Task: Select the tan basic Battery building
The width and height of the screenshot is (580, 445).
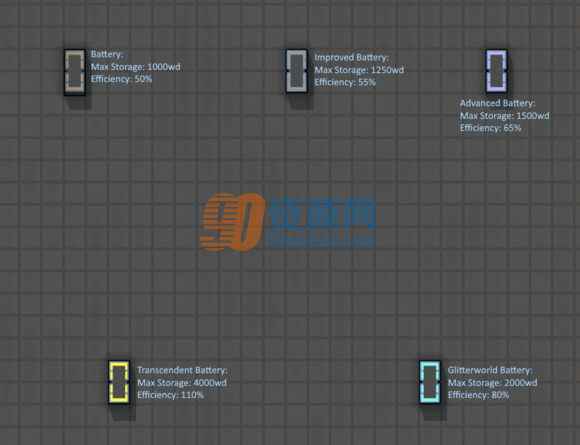Action: click(75, 73)
